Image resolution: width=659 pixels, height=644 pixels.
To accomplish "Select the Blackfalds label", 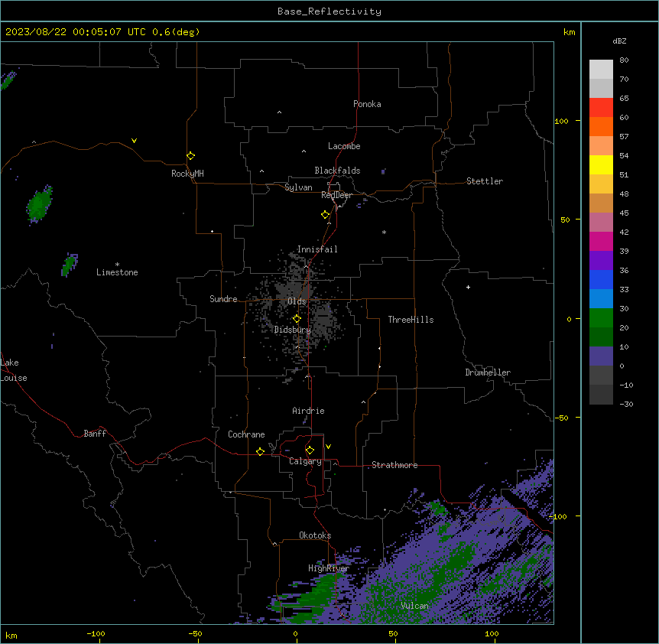I will pos(337,171).
